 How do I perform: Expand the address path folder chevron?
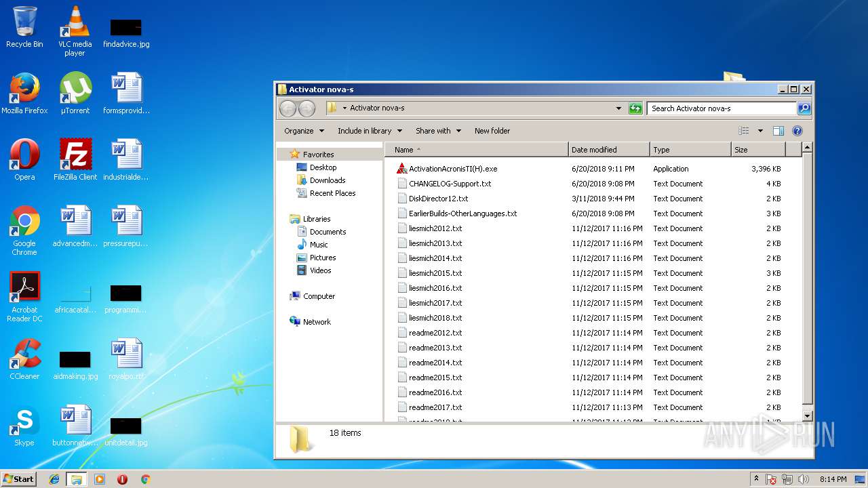pos(344,108)
